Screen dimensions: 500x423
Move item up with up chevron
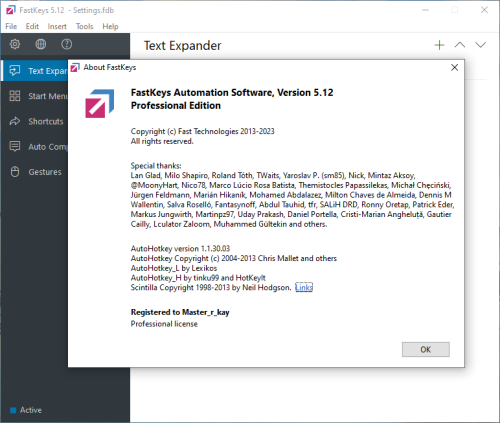click(x=460, y=45)
